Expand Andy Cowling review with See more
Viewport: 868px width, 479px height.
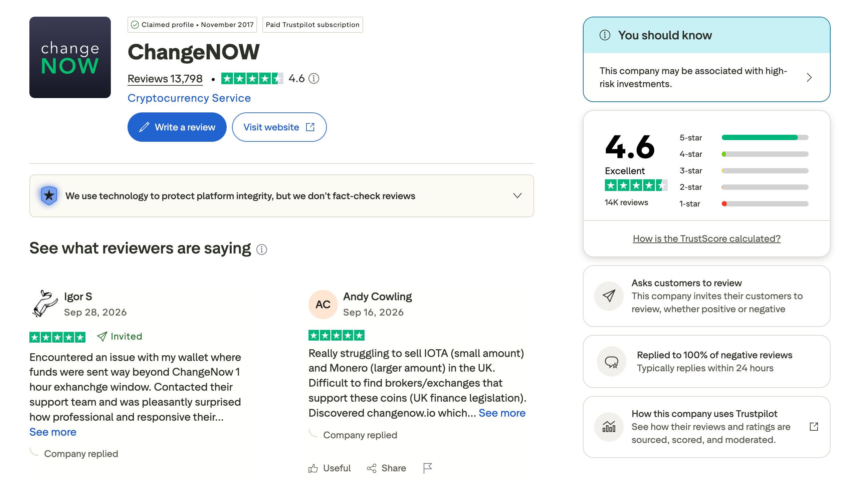[502, 413]
